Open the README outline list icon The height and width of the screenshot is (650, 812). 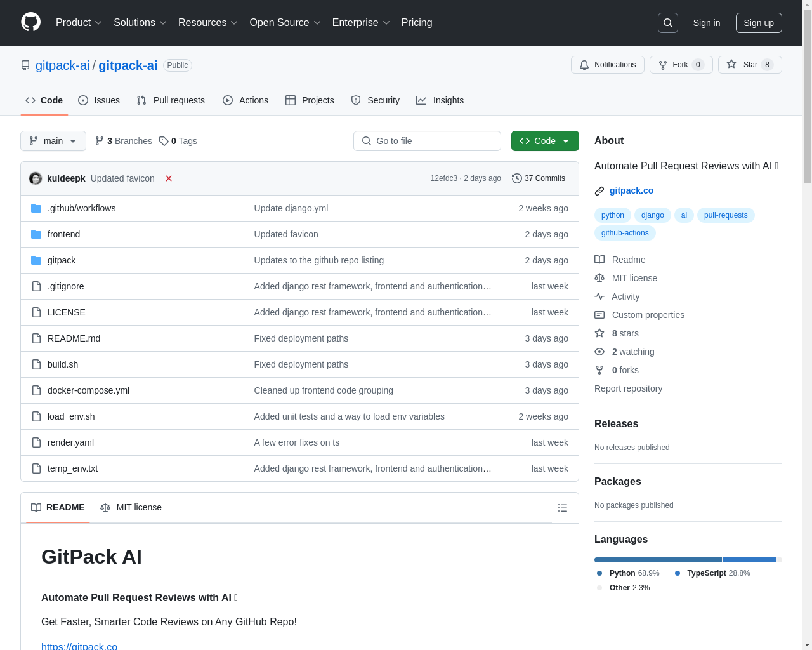tap(563, 508)
